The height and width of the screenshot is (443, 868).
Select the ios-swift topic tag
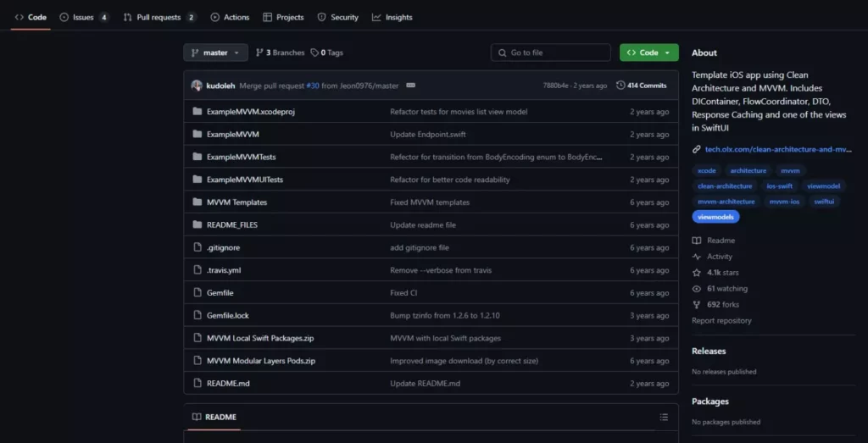pos(780,186)
